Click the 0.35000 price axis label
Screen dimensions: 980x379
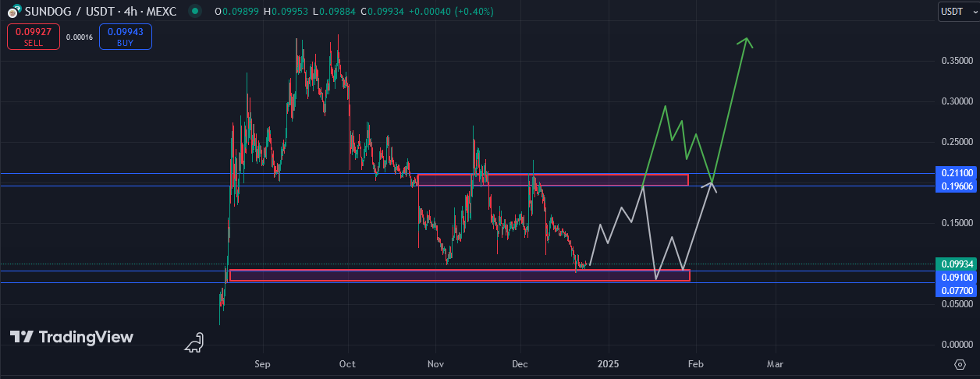[956, 61]
